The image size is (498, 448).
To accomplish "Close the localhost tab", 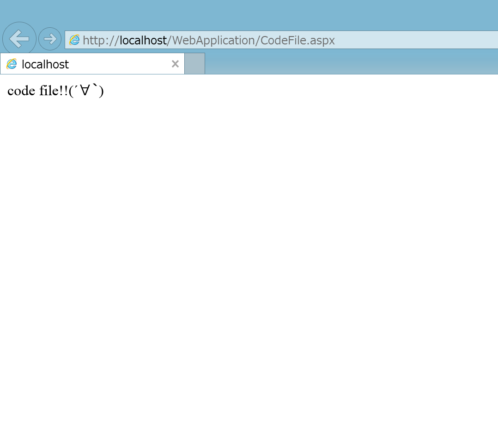I will [175, 64].
